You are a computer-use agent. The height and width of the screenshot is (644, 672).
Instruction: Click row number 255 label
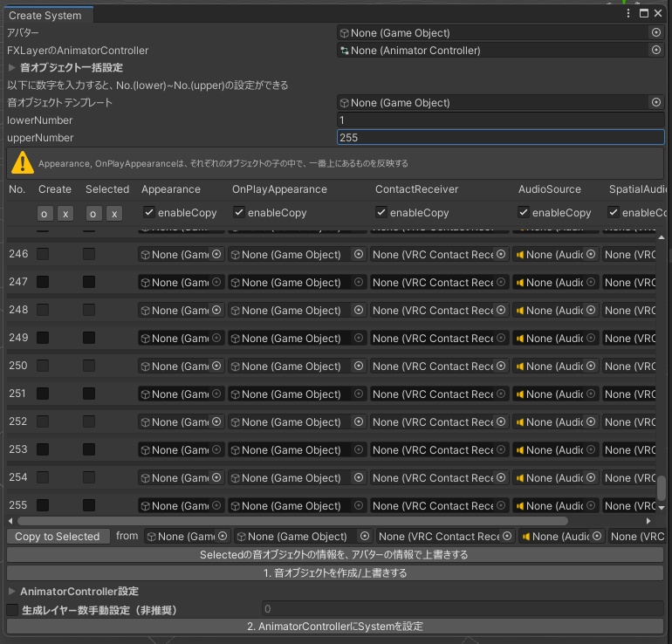point(18,504)
